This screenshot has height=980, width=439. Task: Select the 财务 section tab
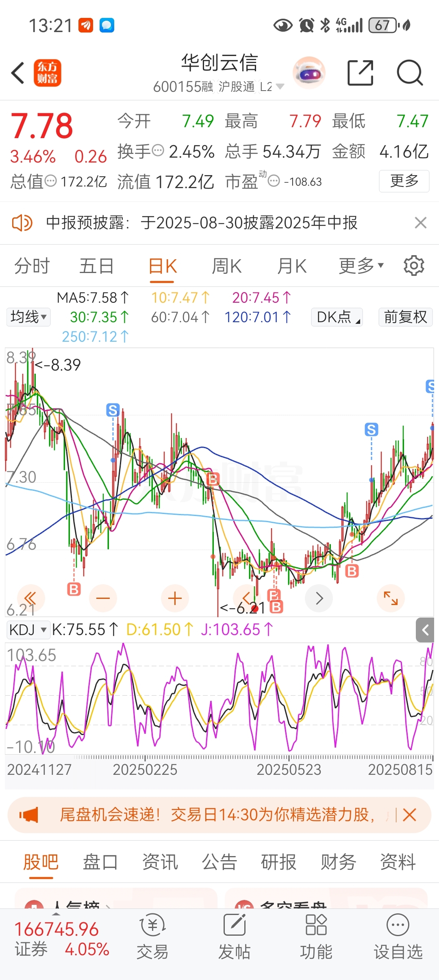coord(338,862)
